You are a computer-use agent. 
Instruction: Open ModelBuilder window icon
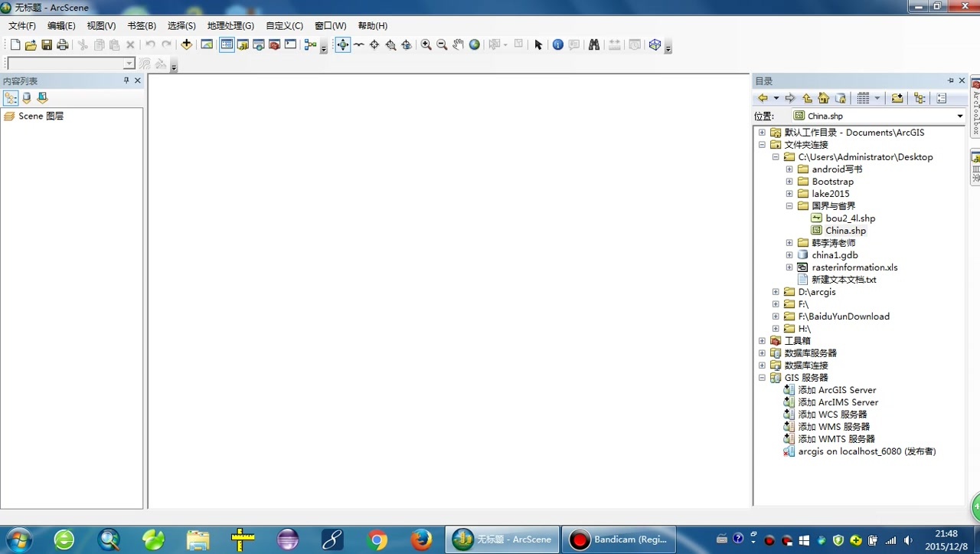[x=310, y=44]
